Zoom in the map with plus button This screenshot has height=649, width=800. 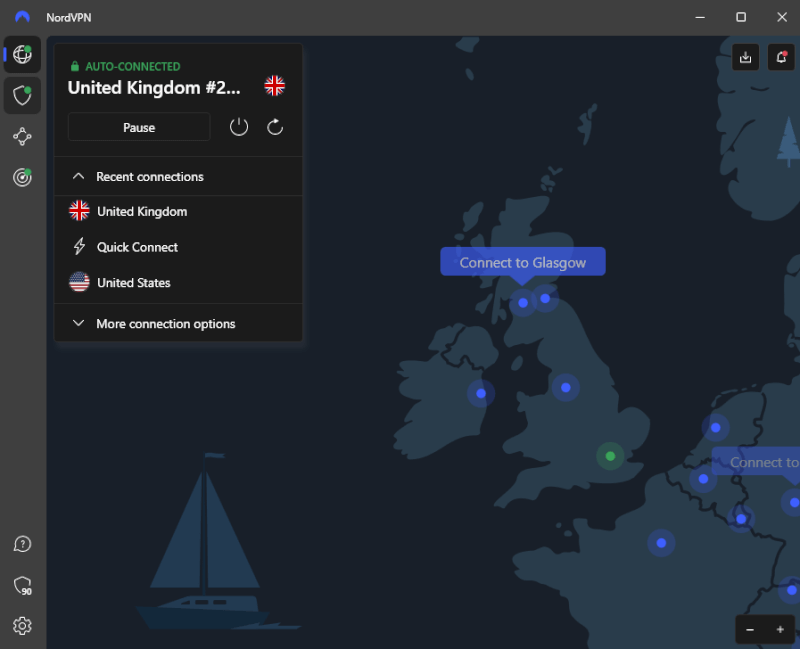coord(780,630)
